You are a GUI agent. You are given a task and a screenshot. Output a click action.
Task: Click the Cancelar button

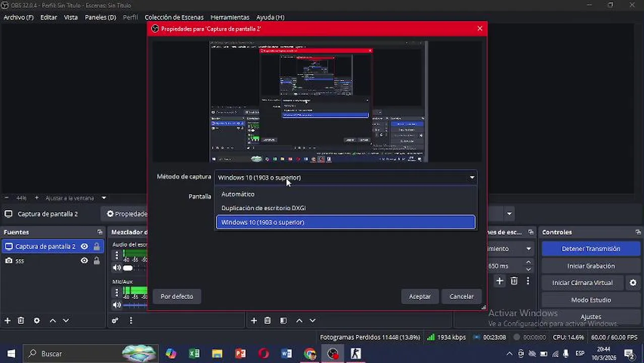[462, 296]
